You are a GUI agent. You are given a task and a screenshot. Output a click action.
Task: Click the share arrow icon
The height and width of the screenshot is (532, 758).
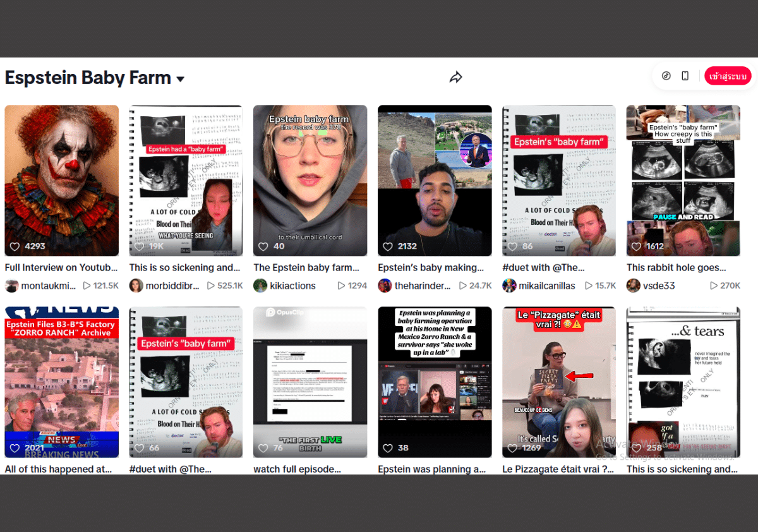(455, 77)
